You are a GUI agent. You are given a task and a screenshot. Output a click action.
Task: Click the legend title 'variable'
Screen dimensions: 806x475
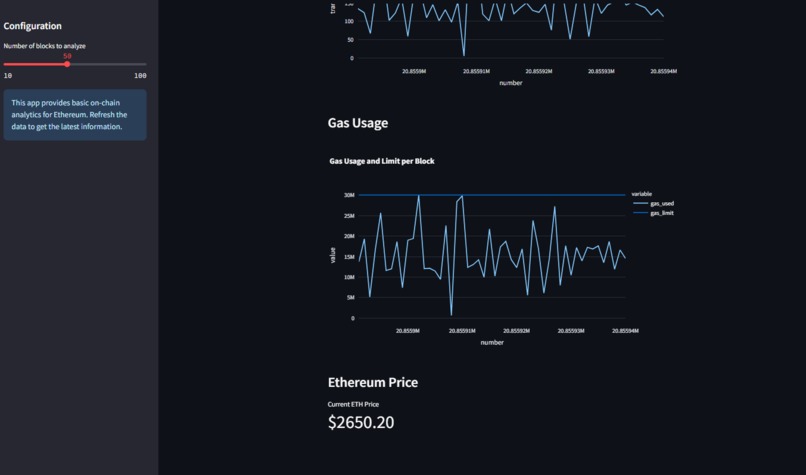coord(642,194)
